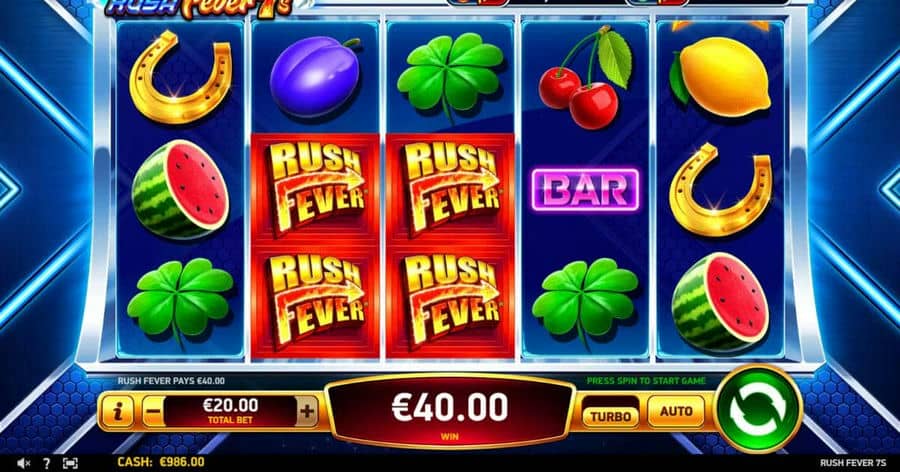900x472 pixels.
Task: Increase total bet with plus
Action: click(308, 411)
